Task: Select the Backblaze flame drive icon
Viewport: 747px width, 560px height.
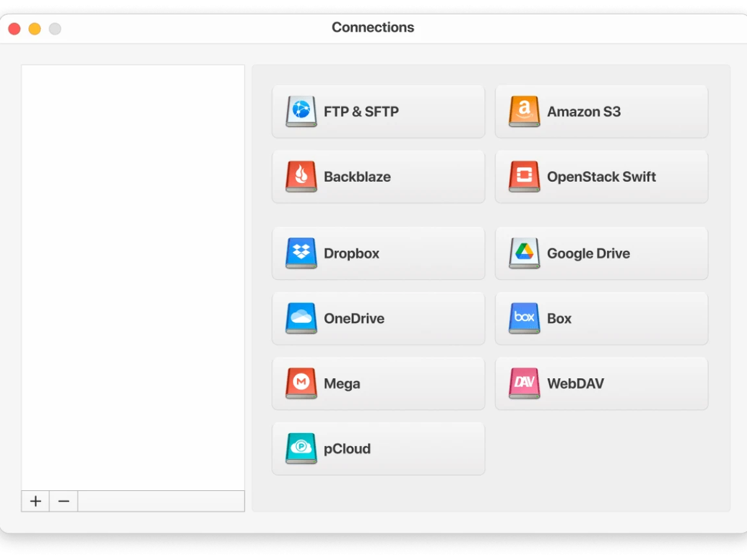Action: click(301, 177)
